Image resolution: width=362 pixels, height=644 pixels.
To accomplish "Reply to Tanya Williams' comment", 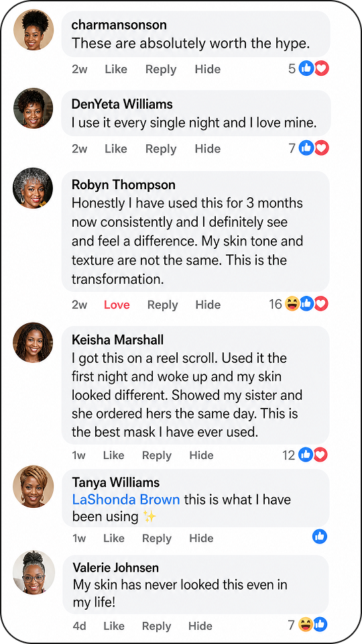I will [x=157, y=538].
